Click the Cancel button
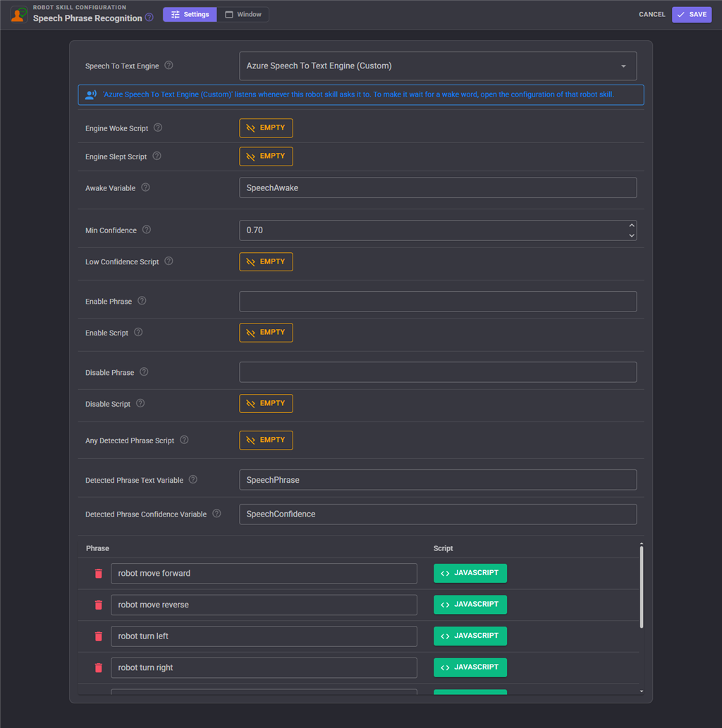 point(651,14)
